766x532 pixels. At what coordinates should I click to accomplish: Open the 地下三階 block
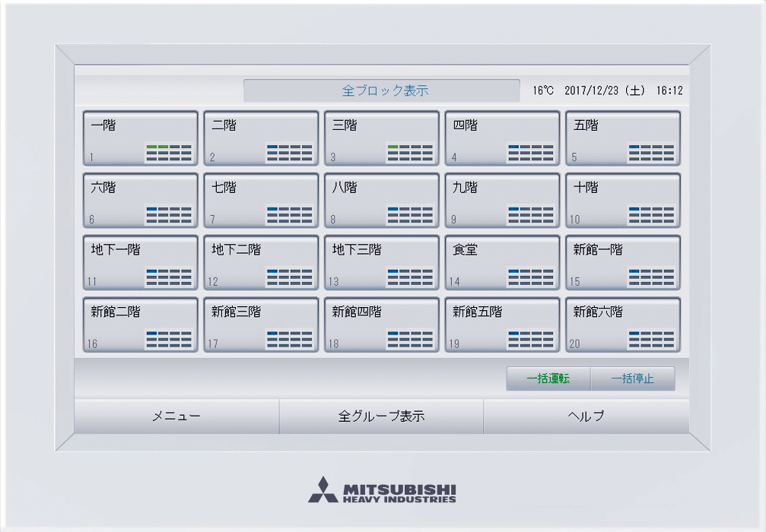pyautogui.click(x=381, y=263)
